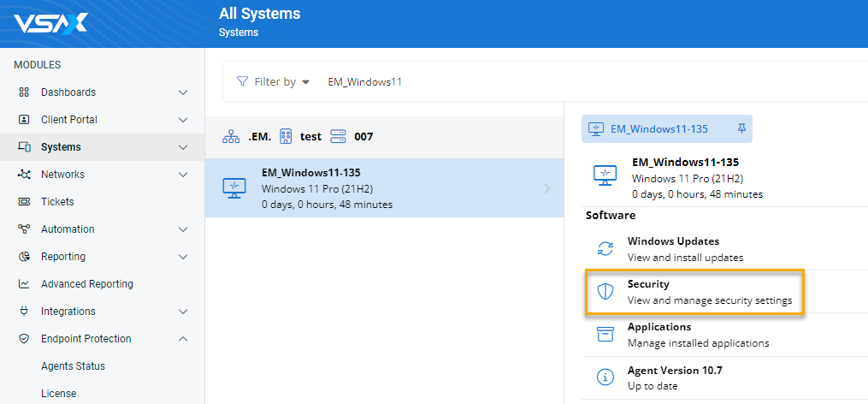This screenshot has width=868, height=404.
Task: Open View and manage security settings
Action: click(709, 300)
